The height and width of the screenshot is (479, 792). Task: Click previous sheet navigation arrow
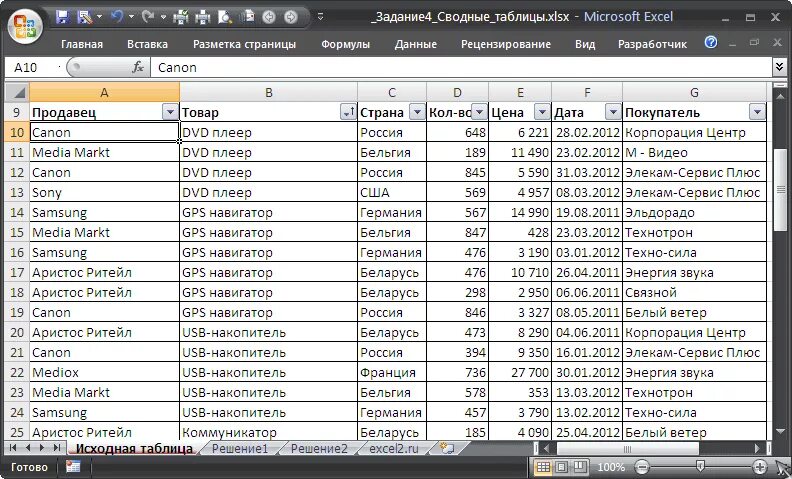point(28,448)
